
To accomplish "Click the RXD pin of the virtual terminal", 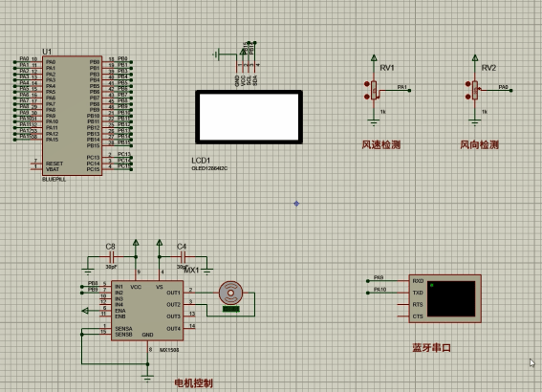I will (418, 281).
